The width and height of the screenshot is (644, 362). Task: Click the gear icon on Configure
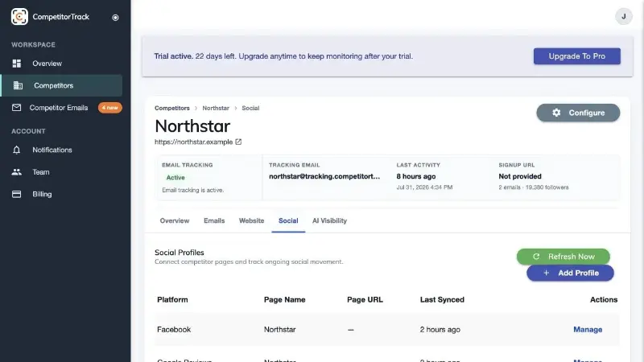point(556,113)
